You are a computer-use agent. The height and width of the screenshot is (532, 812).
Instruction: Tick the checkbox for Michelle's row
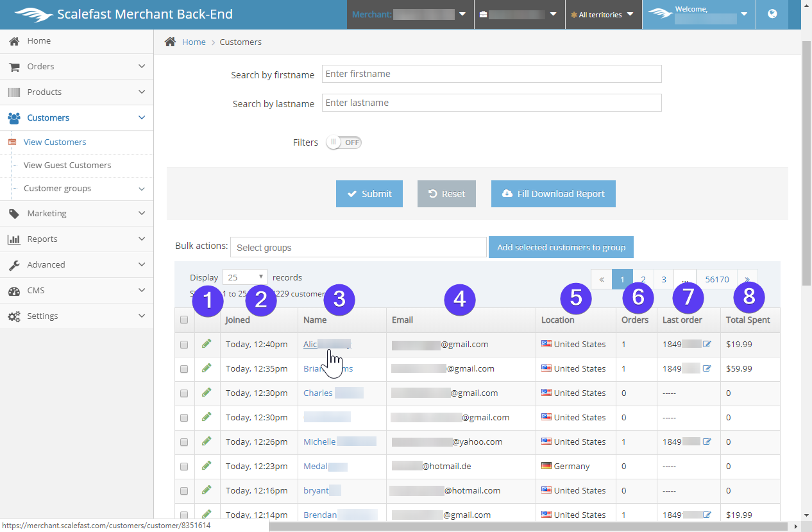(x=184, y=442)
